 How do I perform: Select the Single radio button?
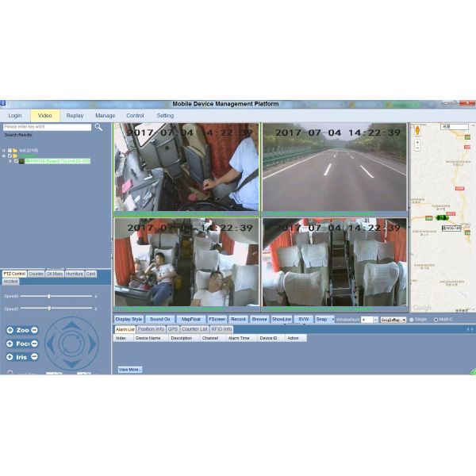coord(412,319)
